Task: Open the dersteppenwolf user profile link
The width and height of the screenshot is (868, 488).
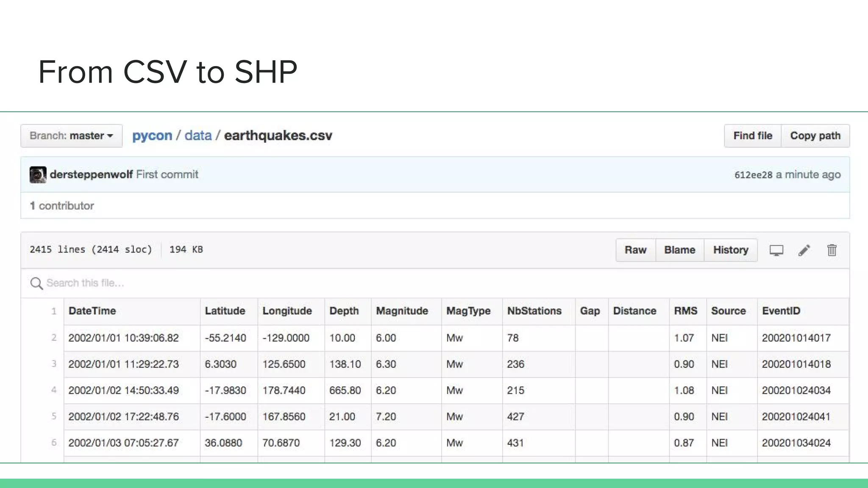Action: [91, 175]
